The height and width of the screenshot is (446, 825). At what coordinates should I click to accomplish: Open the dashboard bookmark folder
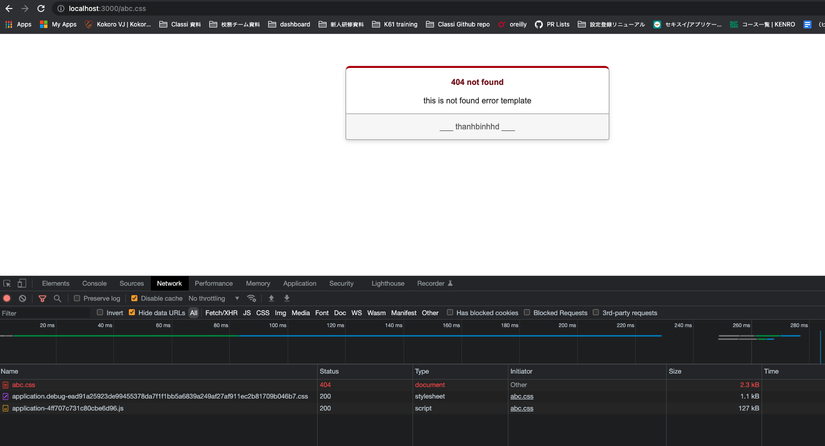pos(289,24)
